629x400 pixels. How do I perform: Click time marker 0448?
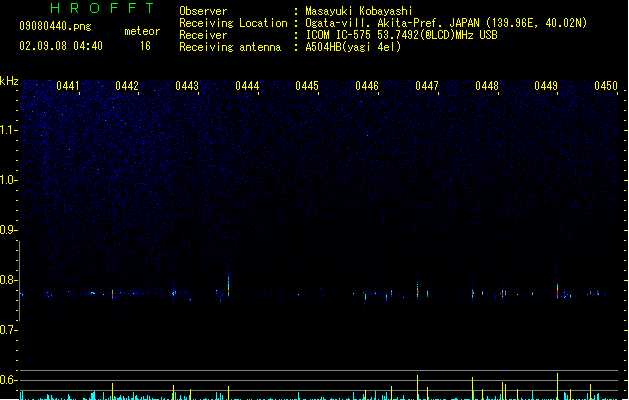(487, 86)
